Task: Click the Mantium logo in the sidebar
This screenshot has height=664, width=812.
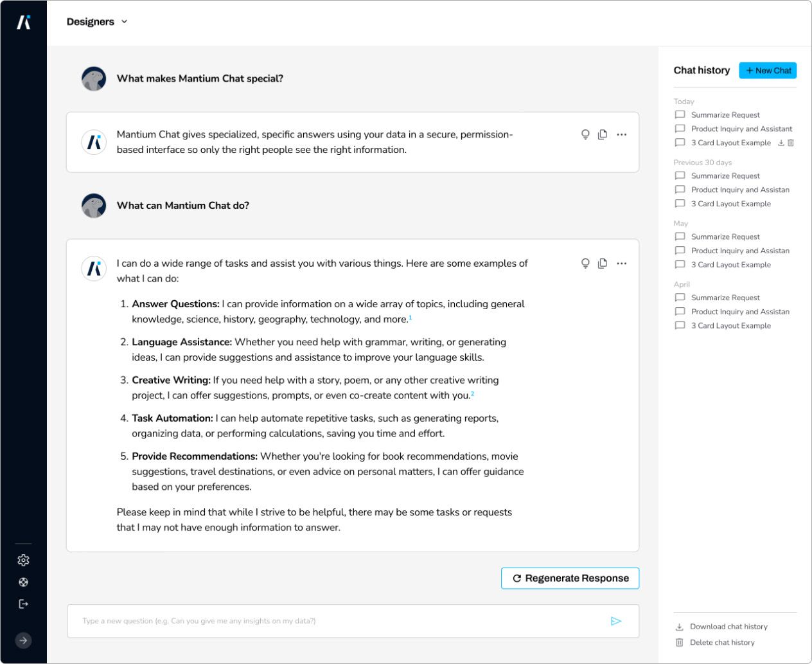Action: click(24, 22)
